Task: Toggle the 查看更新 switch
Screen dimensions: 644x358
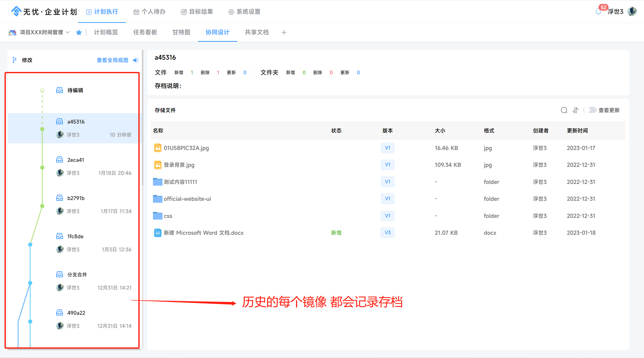Action: click(589, 110)
